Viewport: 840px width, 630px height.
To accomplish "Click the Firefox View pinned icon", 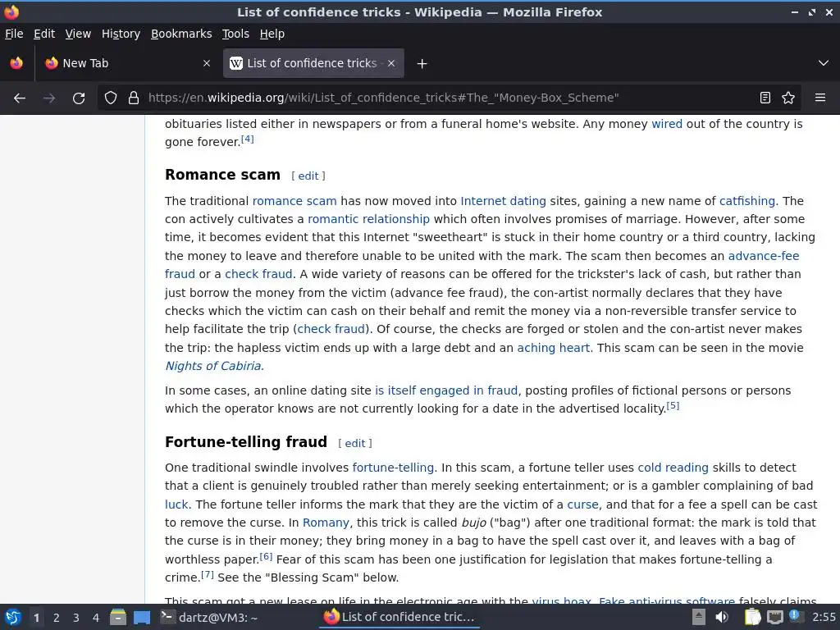I will click(x=16, y=63).
